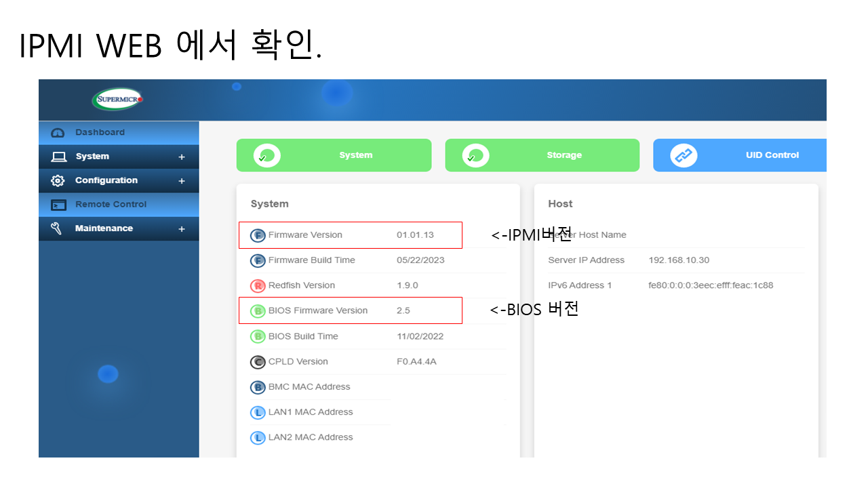Click the green System status button
The height and width of the screenshot is (488, 868).
pos(334,155)
